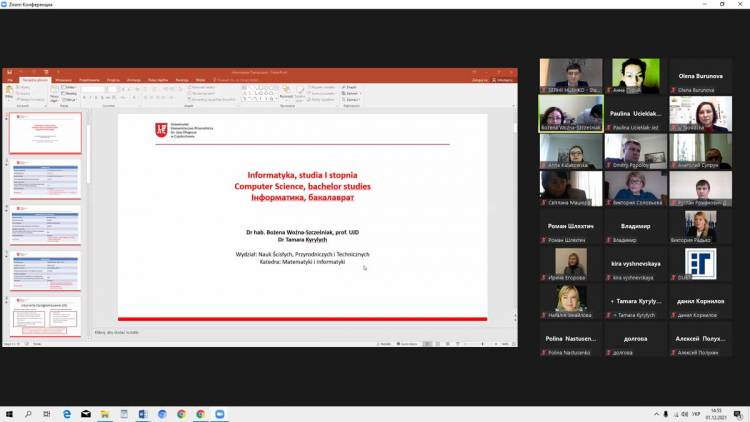This screenshot has height=422, width=750.
Task: Open the Zoom app in taskbar
Action: click(219, 414)
